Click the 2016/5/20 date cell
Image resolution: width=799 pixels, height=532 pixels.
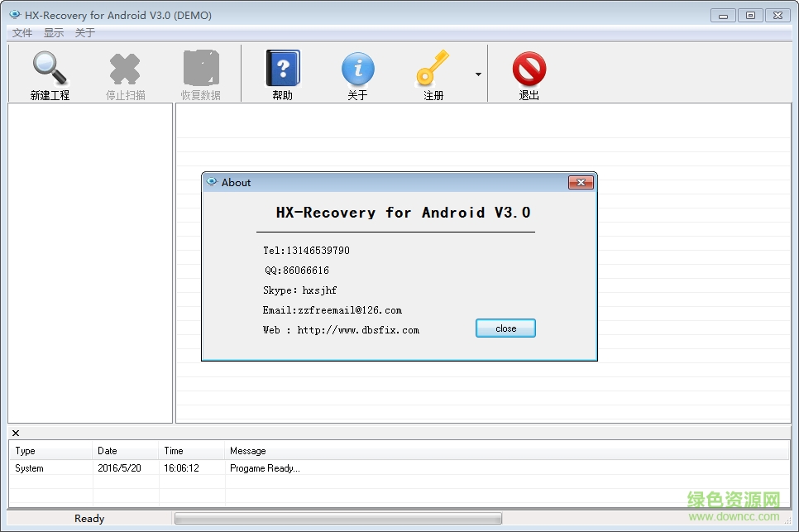pyautogui.click(x=119, y=468)
